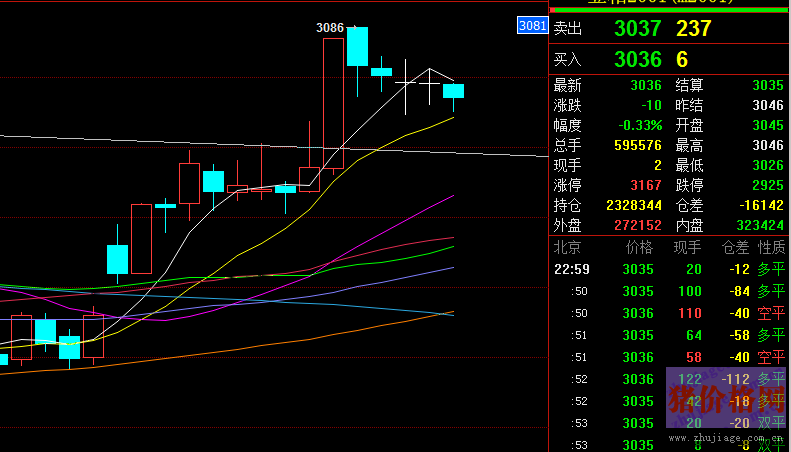Click the cyan candlestick below the 3086 label
The width and height of the screenshot is (791, 452).
click(358, 47)
